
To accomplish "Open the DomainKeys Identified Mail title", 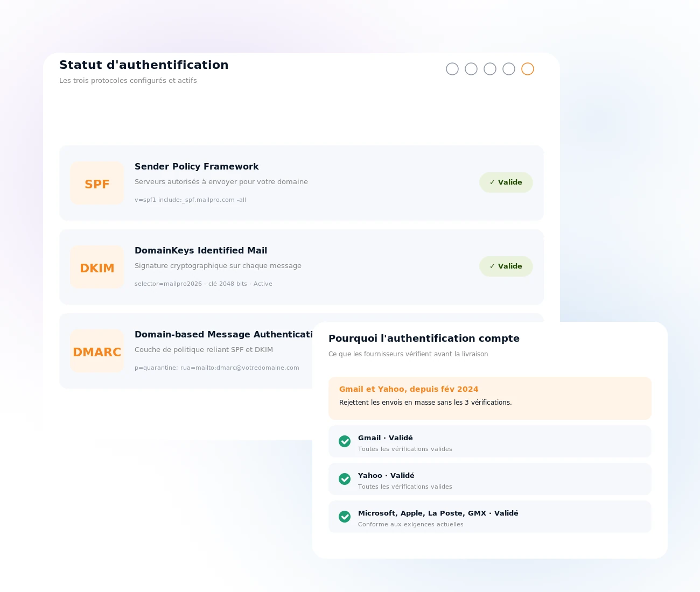I will point(201,251).
